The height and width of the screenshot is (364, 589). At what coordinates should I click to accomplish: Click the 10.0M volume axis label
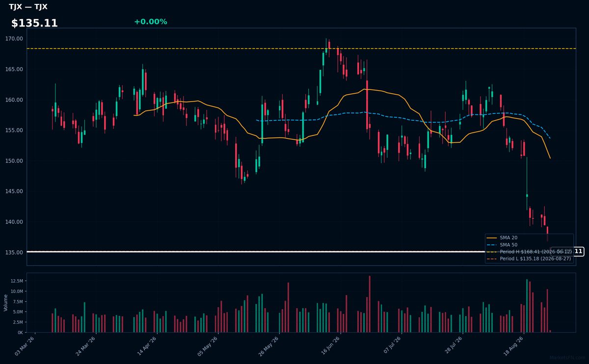coord(16,291)
